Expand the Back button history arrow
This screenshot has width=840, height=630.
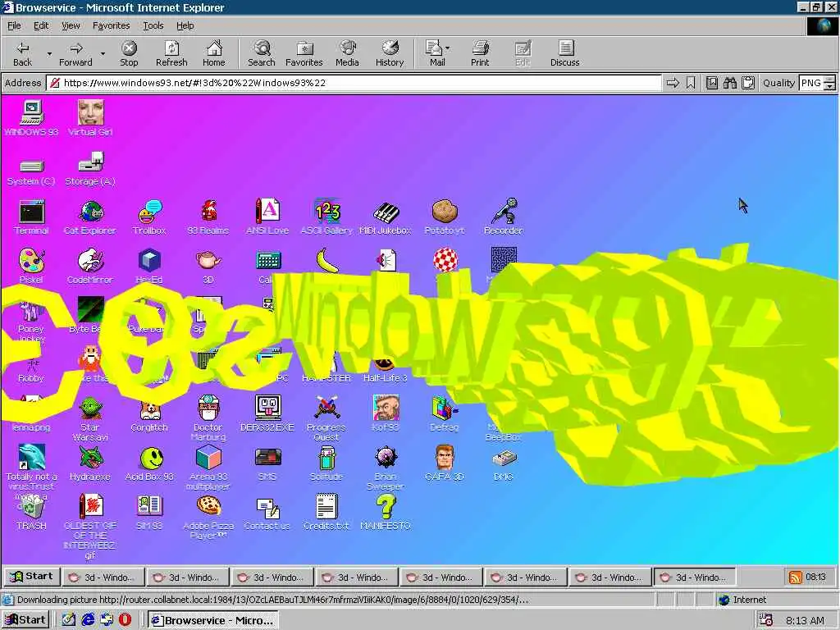pos(49,53)
